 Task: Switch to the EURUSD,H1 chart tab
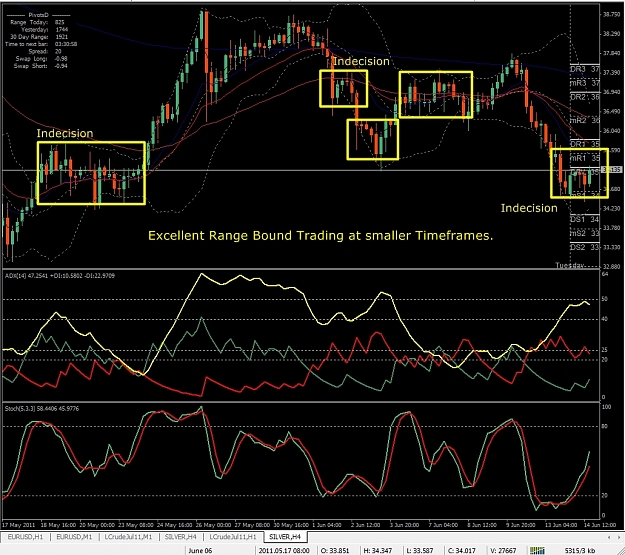pyautogui.click(x=25, y=537)
